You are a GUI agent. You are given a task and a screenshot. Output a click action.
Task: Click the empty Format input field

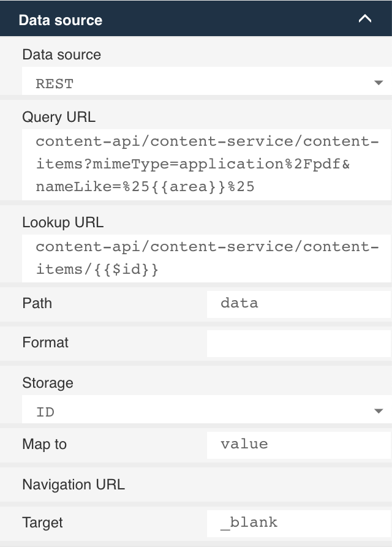[x=298, y=342]
